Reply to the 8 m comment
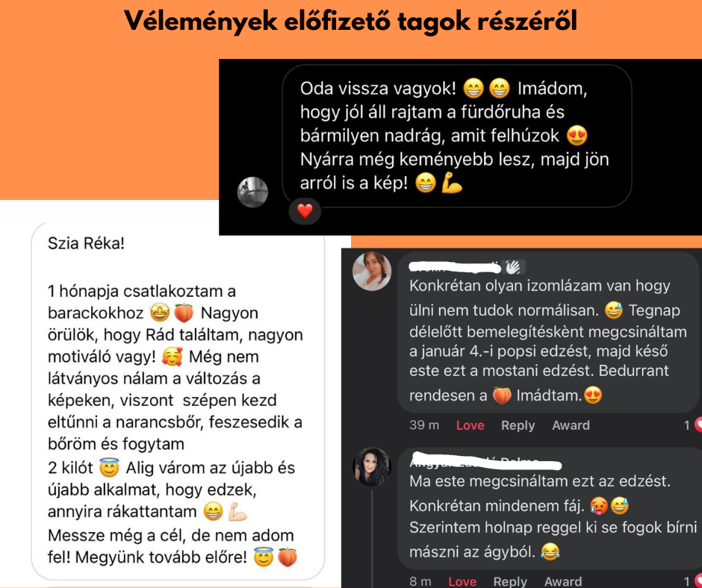 pyautogui.click(x=510, y=581)
